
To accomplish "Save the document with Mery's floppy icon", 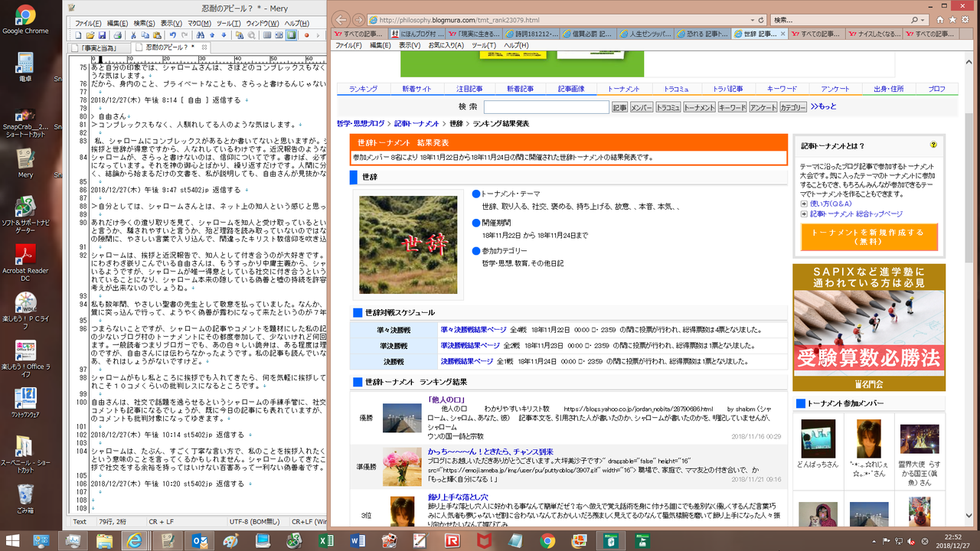I will coord(102,35).
